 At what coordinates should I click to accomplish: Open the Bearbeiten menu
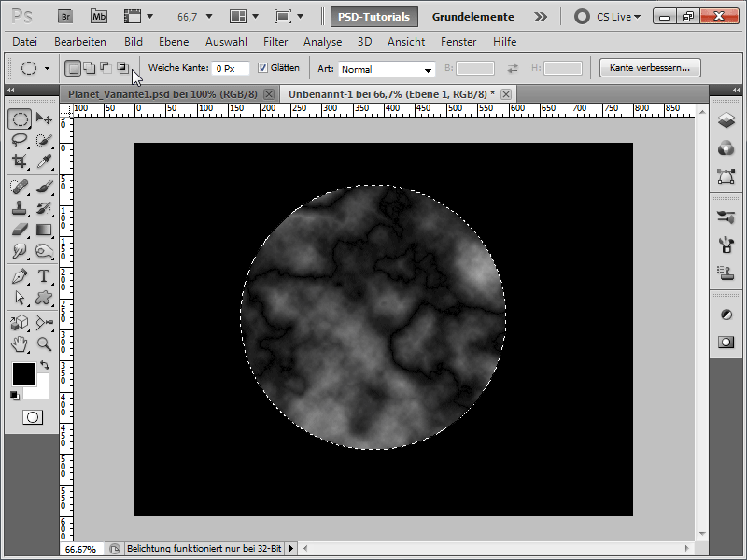coord(80,42)
